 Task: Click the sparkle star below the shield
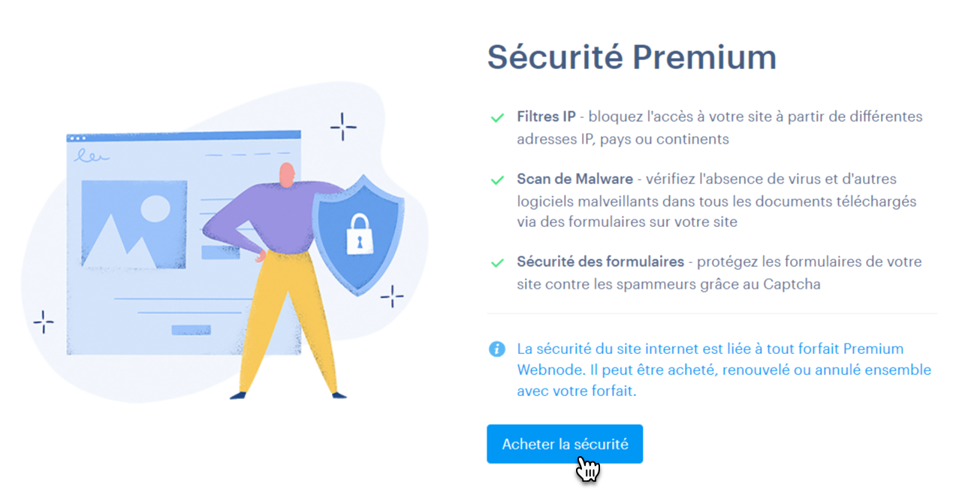coord(392,296)
